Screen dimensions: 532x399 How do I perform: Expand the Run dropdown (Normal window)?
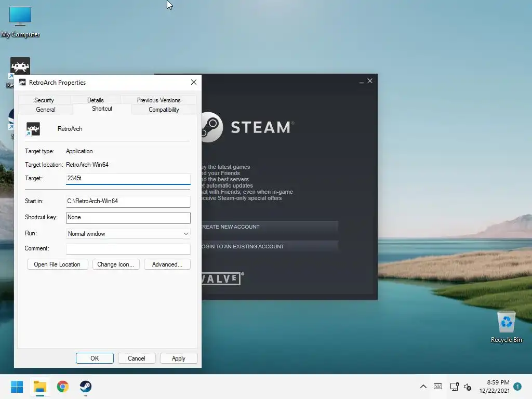[128, 234]
